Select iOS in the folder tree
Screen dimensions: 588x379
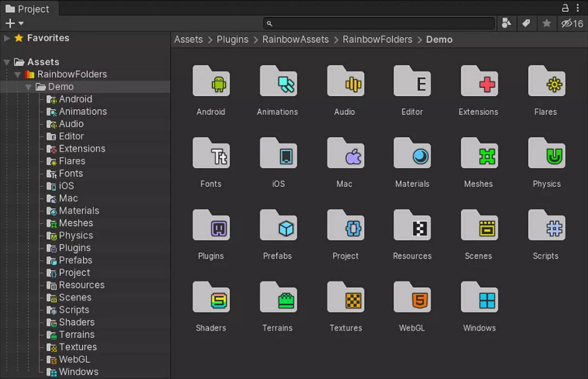pyautogui.click(x=66, y=186)
